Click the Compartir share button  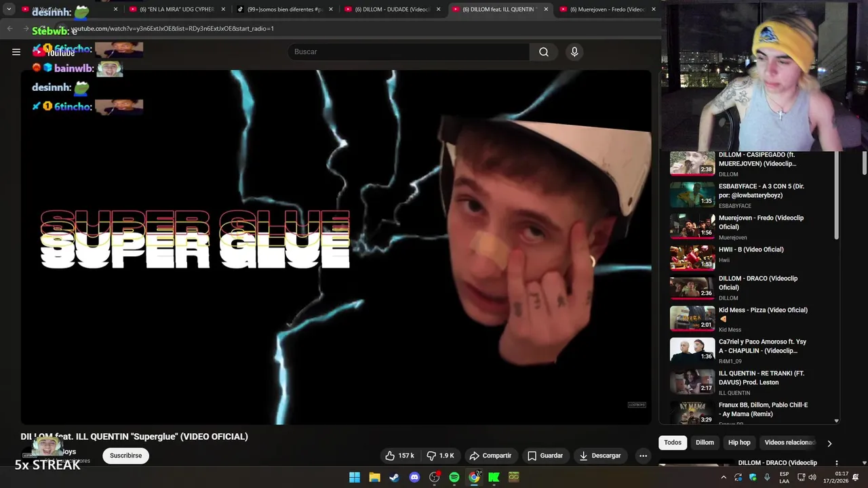point(490,455)
